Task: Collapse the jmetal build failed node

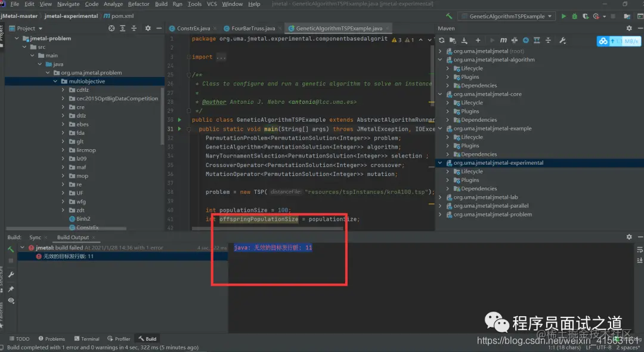Action: (x=22, y=248)
